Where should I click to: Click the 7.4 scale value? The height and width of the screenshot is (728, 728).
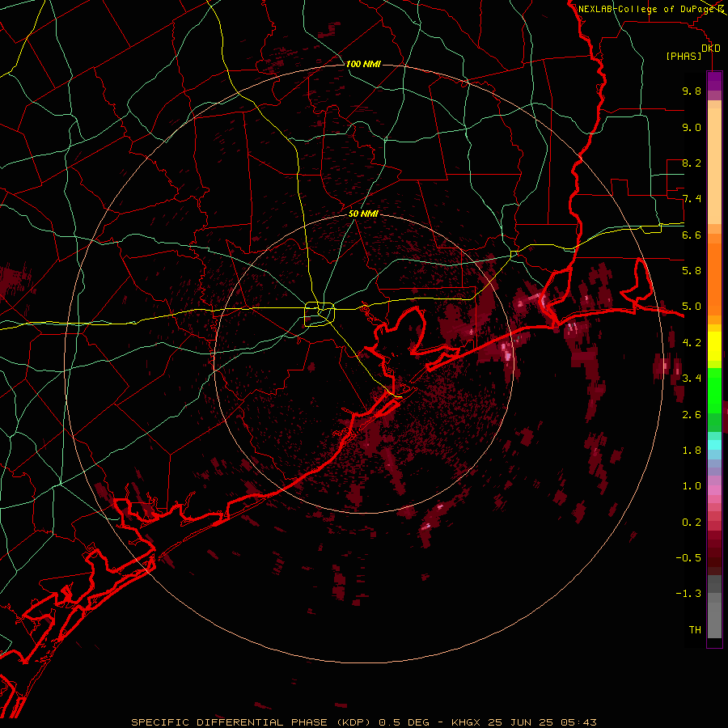pos(692,199)
